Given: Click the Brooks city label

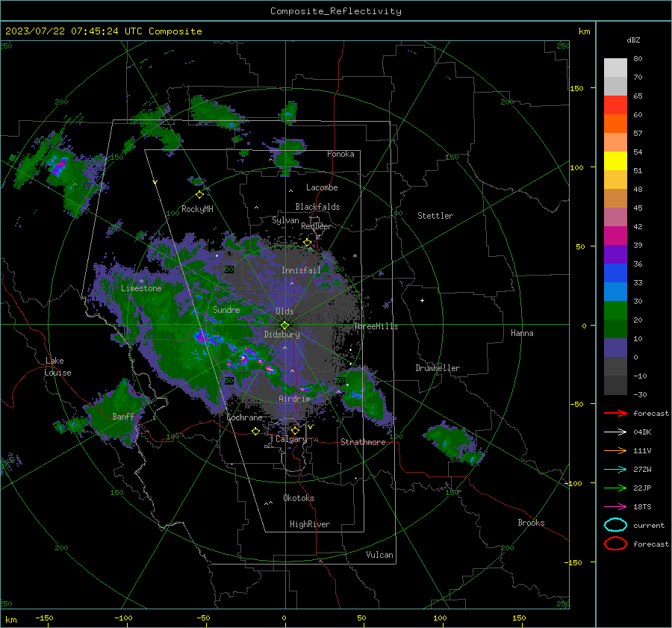Looking at the screenshot, I should click(531, 523).
